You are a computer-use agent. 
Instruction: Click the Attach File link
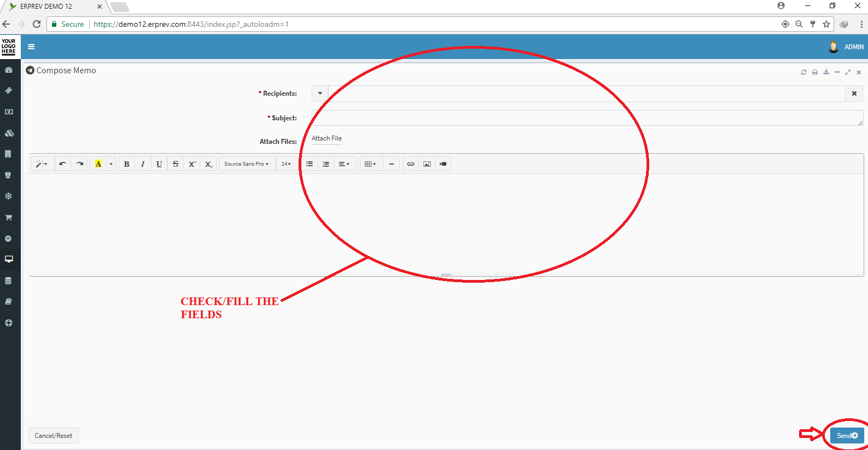[327, 138]
